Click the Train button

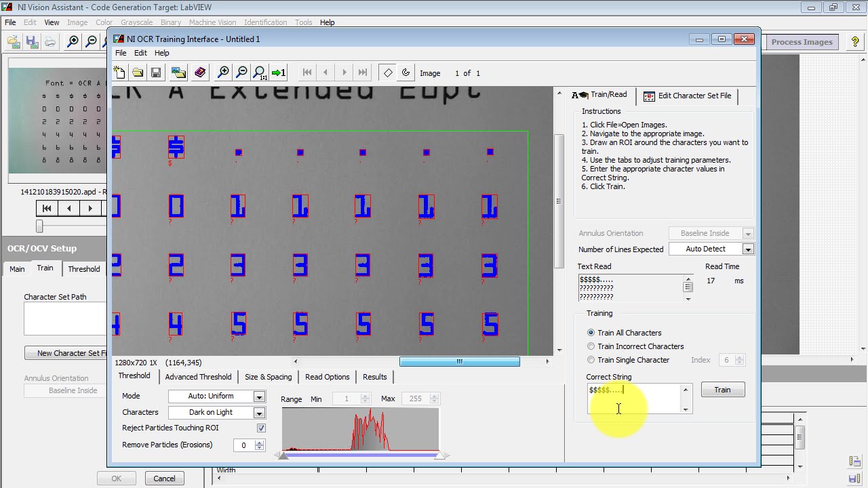pos(722,390)
